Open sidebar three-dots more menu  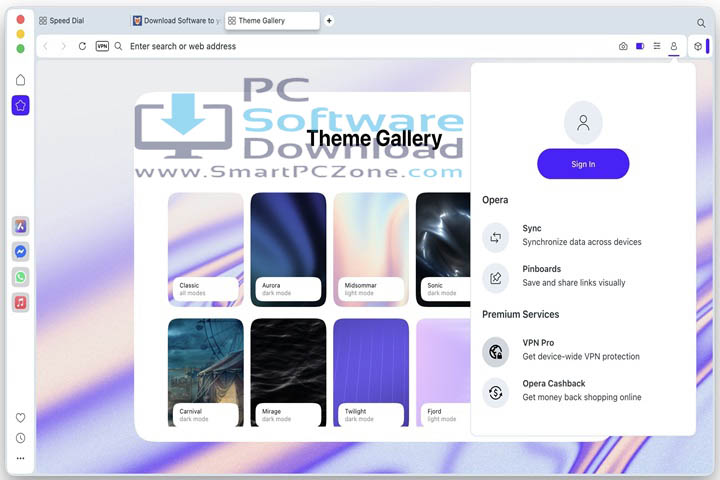click(21, 458)
